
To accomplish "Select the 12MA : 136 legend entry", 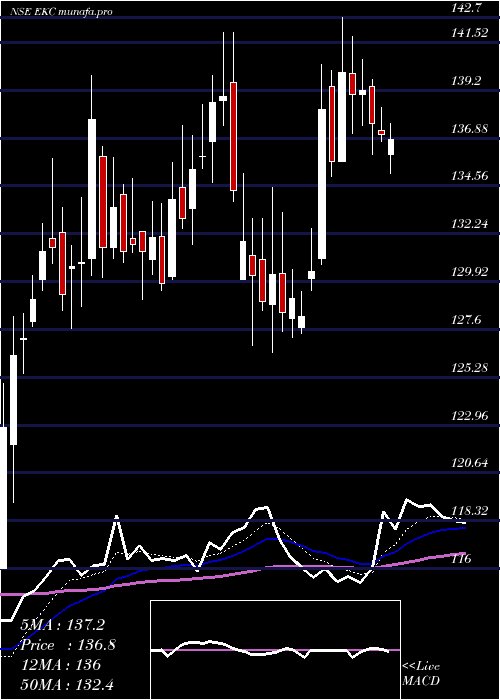I will [x=61, y=665].
